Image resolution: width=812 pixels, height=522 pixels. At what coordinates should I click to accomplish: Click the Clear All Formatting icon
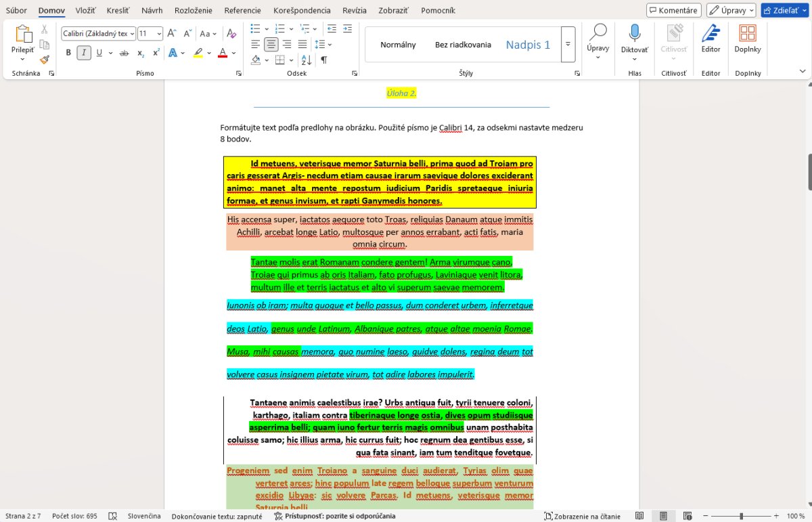[x=231, y=34]
